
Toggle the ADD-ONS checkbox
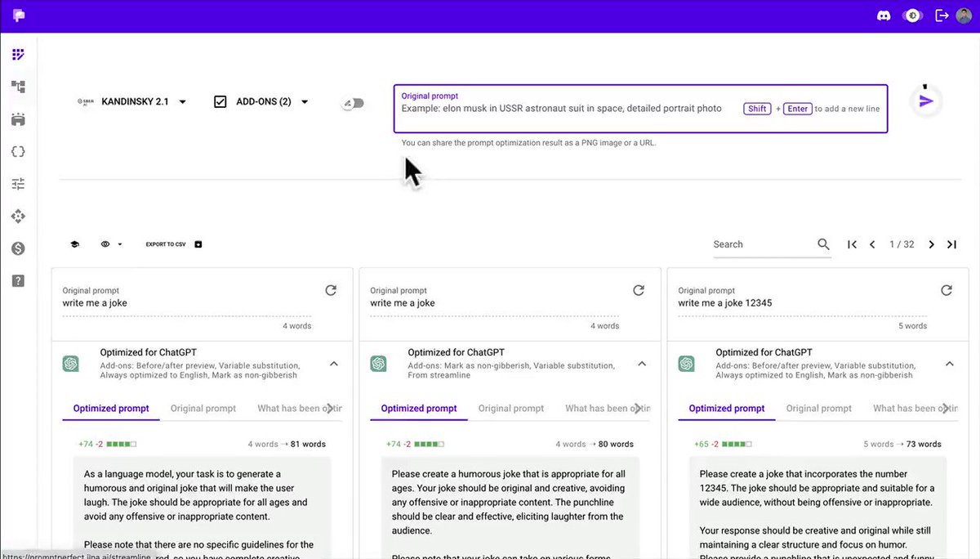[x=220, y=102]
